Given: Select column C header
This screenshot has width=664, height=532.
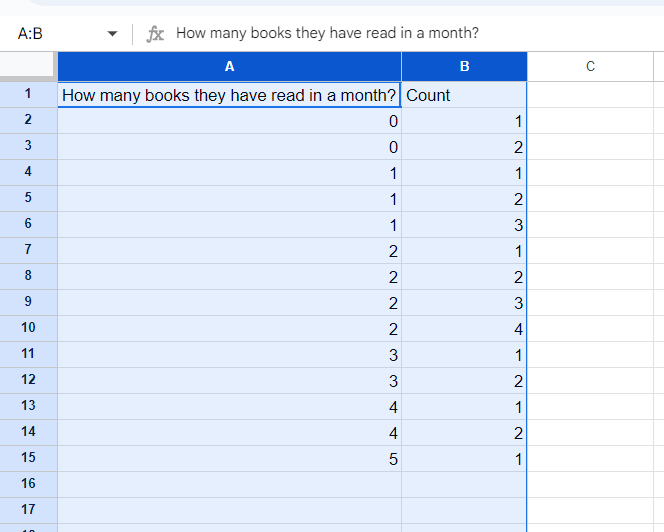Looking at the screenshot, I should click(590, 67).
